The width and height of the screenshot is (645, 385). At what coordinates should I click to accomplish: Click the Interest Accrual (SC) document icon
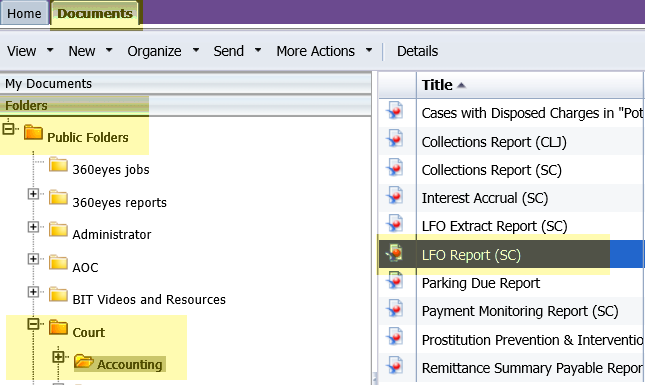395,195
